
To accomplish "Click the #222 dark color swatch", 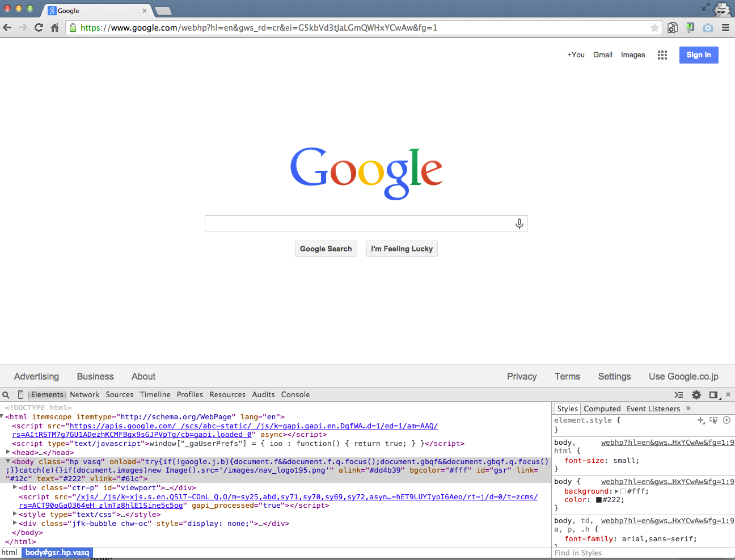I will tap(599, 500).
